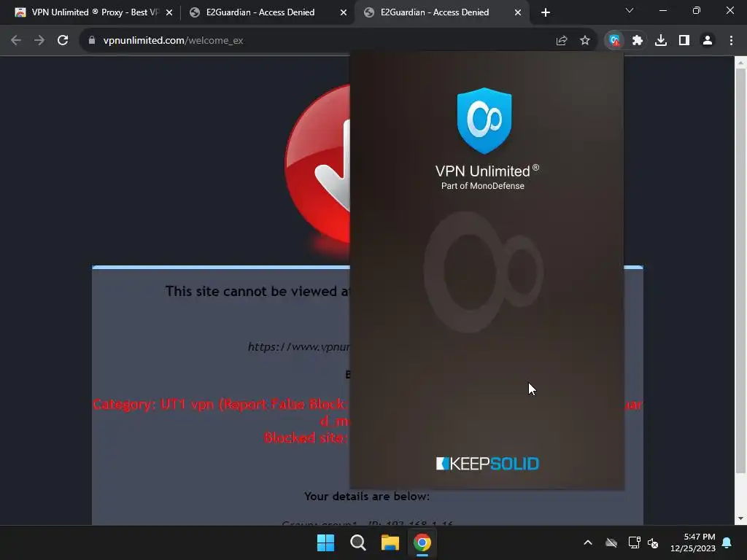Open the VPN Unlimited extension icon
This screenshot has height=560, width=747.
coord(614,41)
